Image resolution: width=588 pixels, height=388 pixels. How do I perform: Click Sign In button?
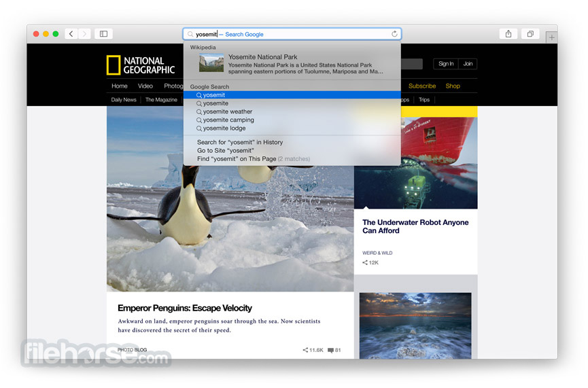point(446,64)
